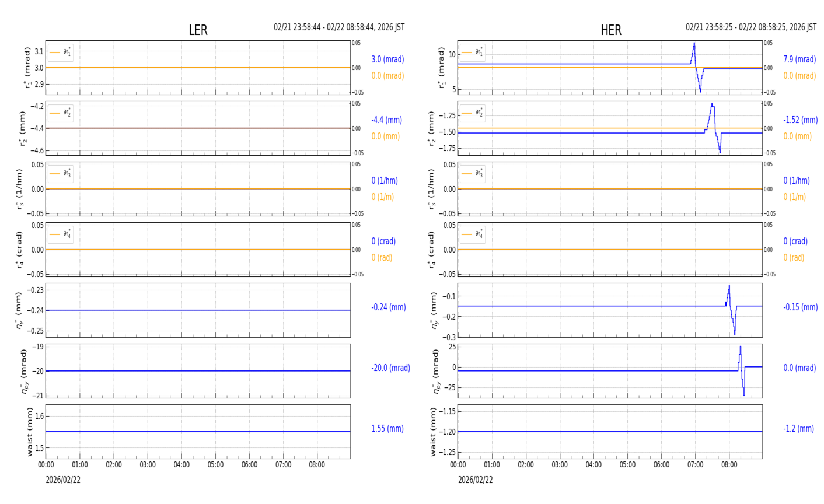
Task: Click the LER ηy* (mm) axis label
Action: [19, 310]
